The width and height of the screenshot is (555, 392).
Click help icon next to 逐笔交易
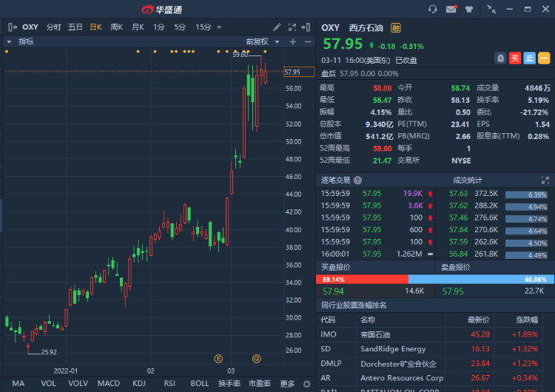(x=358, y=180)
